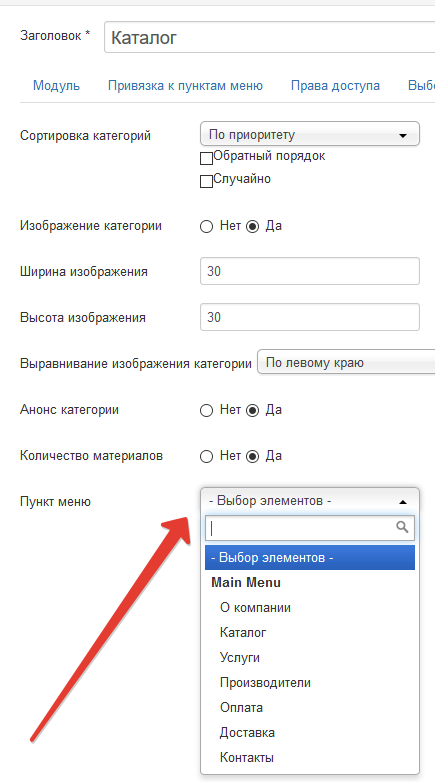Focus the Ширина изображения field
The image size is (435, 782).
coord(310,271)
